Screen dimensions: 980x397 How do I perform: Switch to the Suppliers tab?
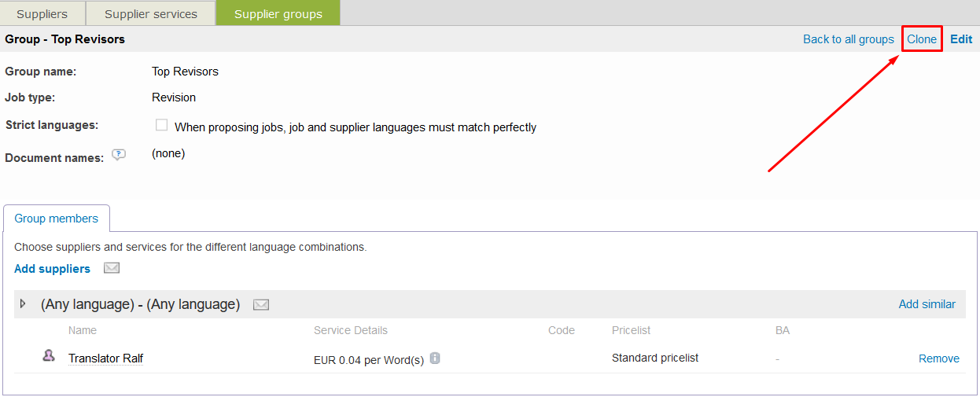click(x=42, y=14)
